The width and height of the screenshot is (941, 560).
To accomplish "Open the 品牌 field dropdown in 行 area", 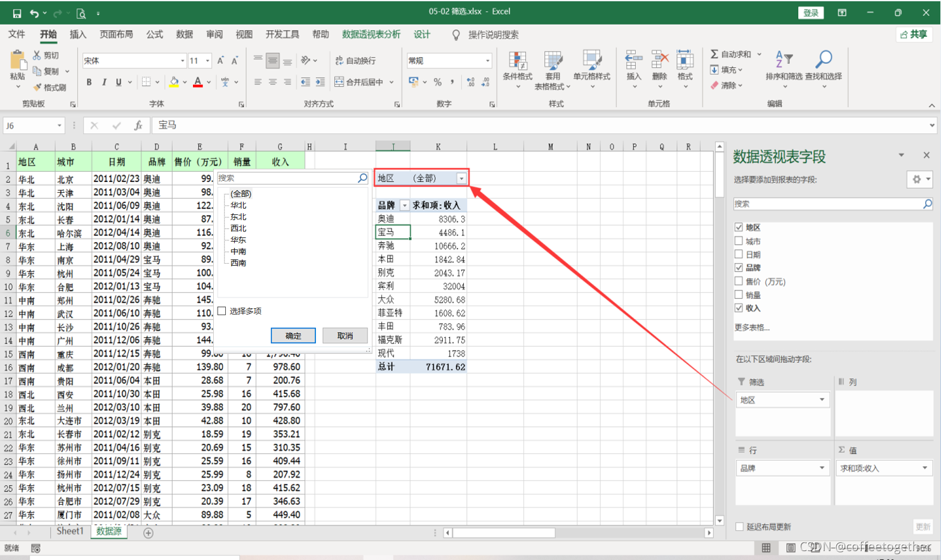I will click(822, 468).
